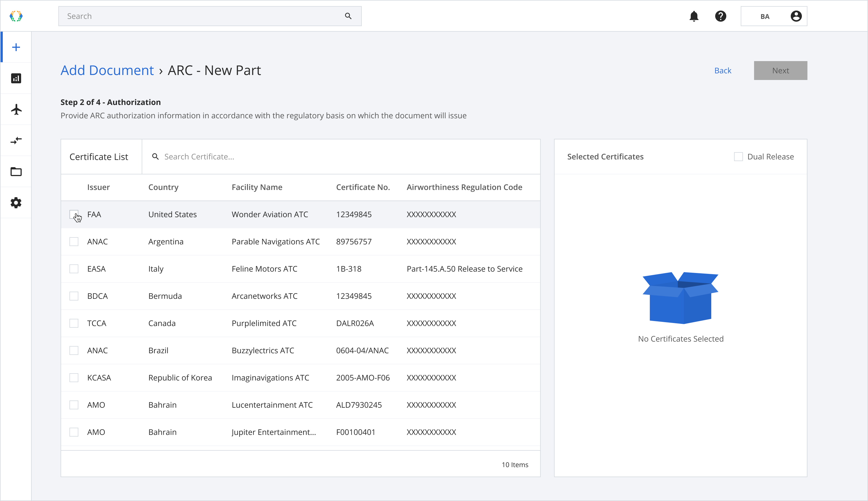Enable the EASA Italy certificate checkbox

(74, 268)
